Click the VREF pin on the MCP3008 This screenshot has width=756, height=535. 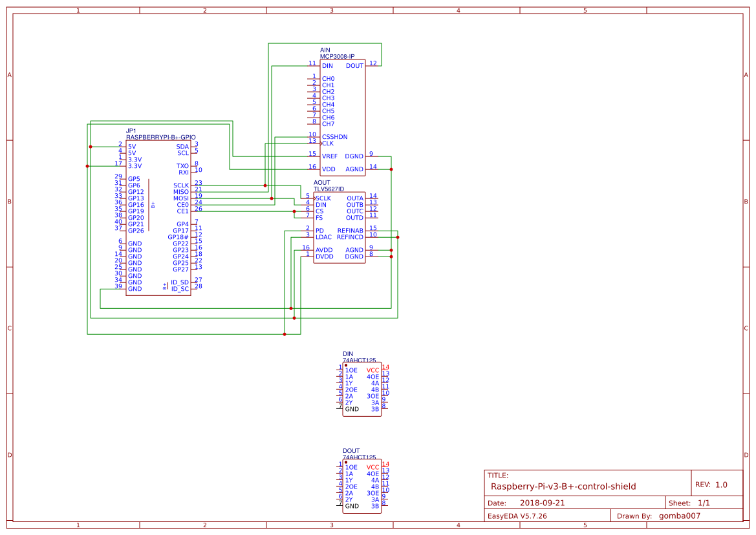pos(329,156)
